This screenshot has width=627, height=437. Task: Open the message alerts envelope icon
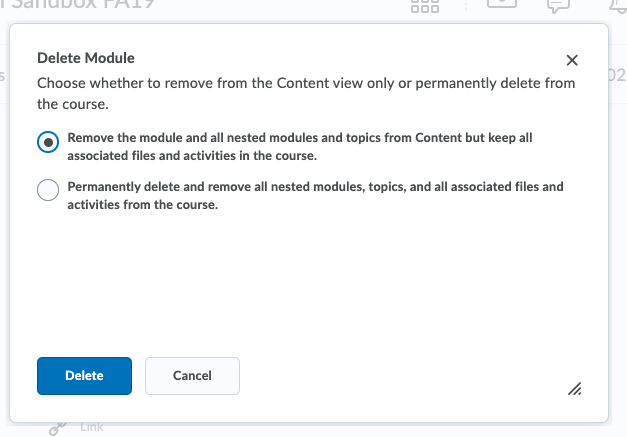502,4
